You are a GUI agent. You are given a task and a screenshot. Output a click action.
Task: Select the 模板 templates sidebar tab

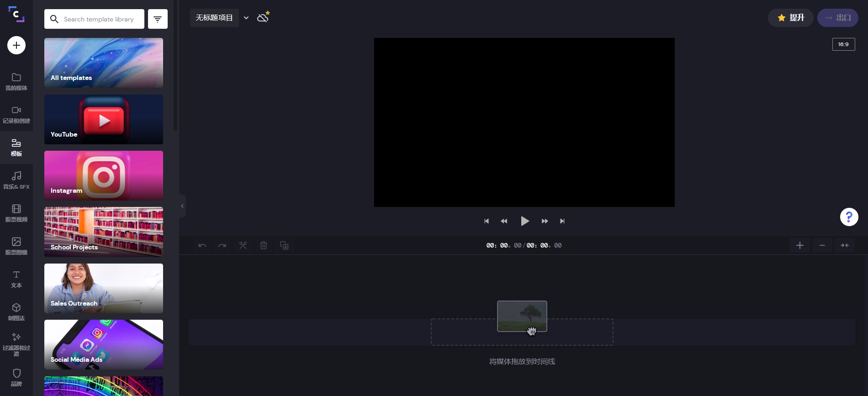point(16,148)
